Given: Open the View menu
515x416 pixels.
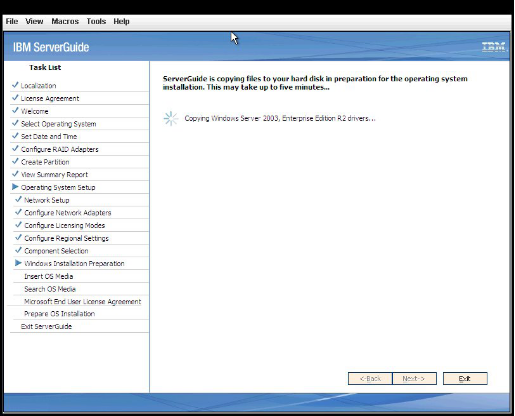Looking at the screenshot, I should click(34, 21).
